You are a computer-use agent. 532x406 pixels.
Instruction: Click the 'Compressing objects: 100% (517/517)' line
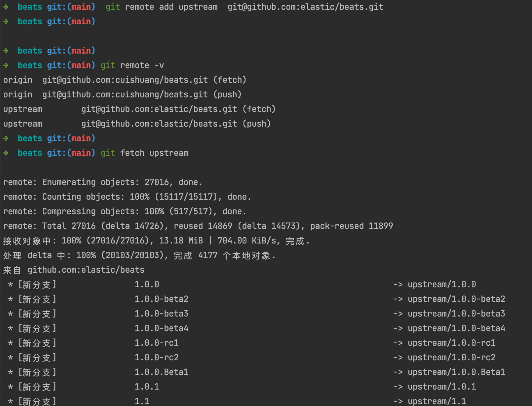(x=125, y=212)
